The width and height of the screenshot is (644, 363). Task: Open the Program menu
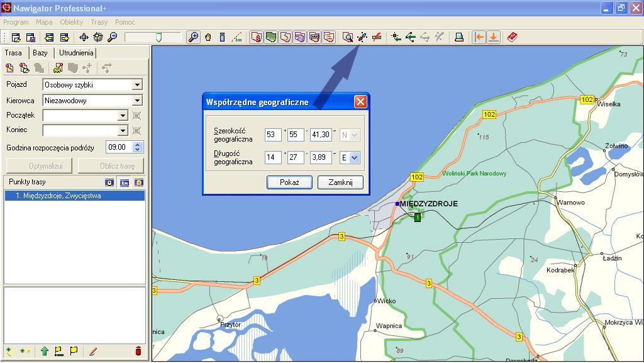pyautogui.click(x=16, y=22)
